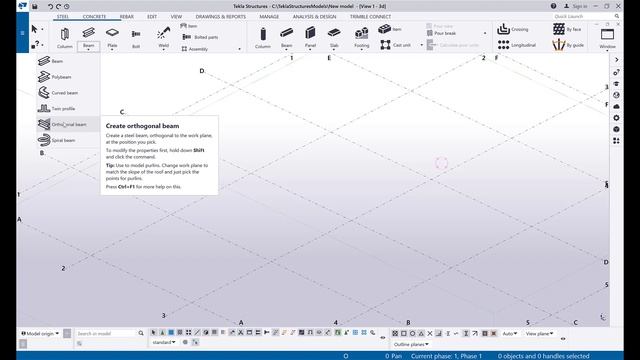This screenshot has height=360, width=640.
Task: Toggle the blue square selection switch
Action: (x=171, y=333)
